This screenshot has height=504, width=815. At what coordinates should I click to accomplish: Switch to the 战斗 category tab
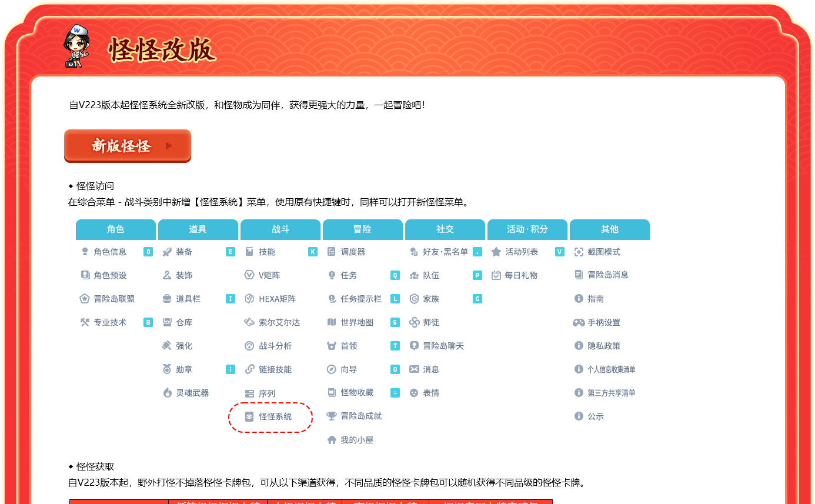point(280,229)
